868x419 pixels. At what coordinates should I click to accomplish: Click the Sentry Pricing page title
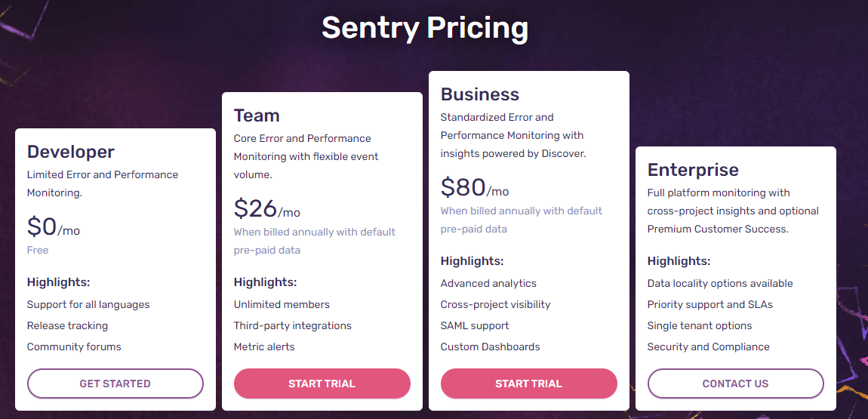425,28
